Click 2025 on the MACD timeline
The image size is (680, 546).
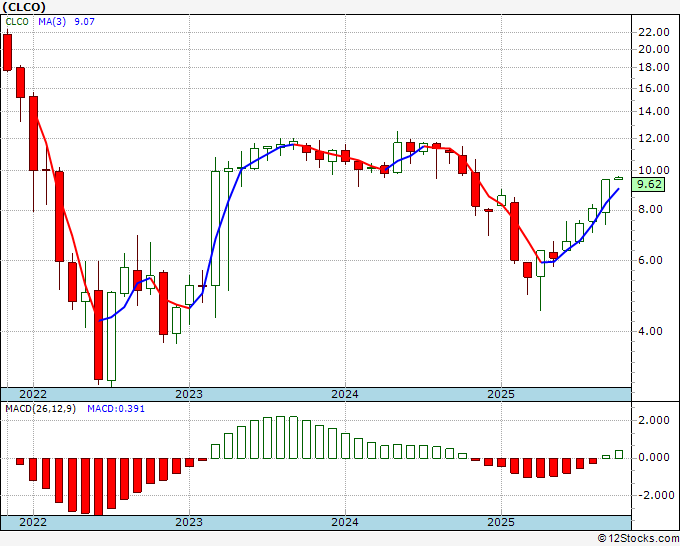(501, 522)
